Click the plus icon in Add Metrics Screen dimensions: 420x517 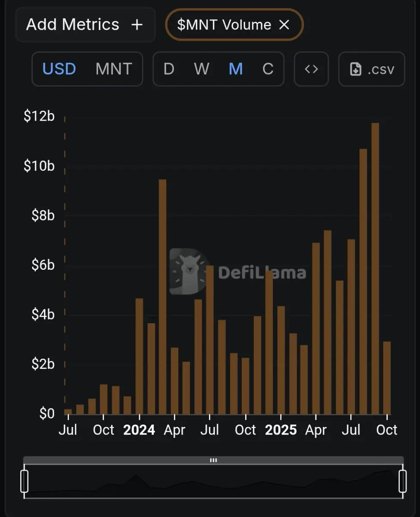click(137, 25)
